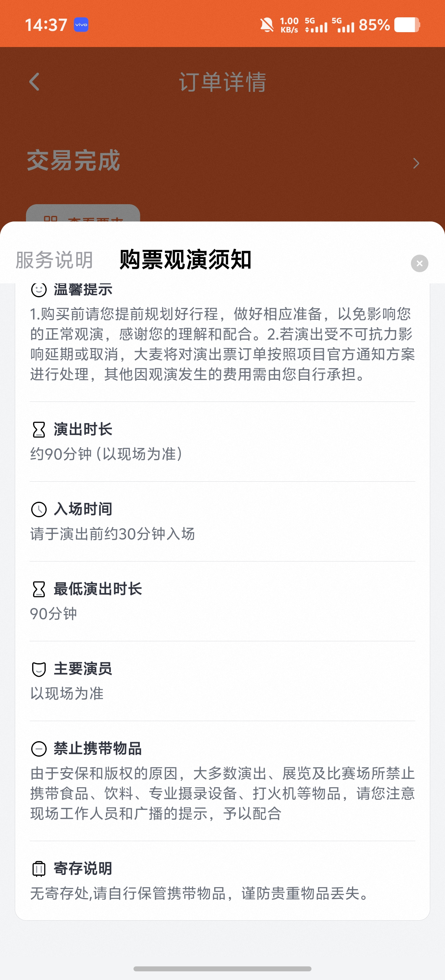Tap the clock icon beside 入场时间

38,509
